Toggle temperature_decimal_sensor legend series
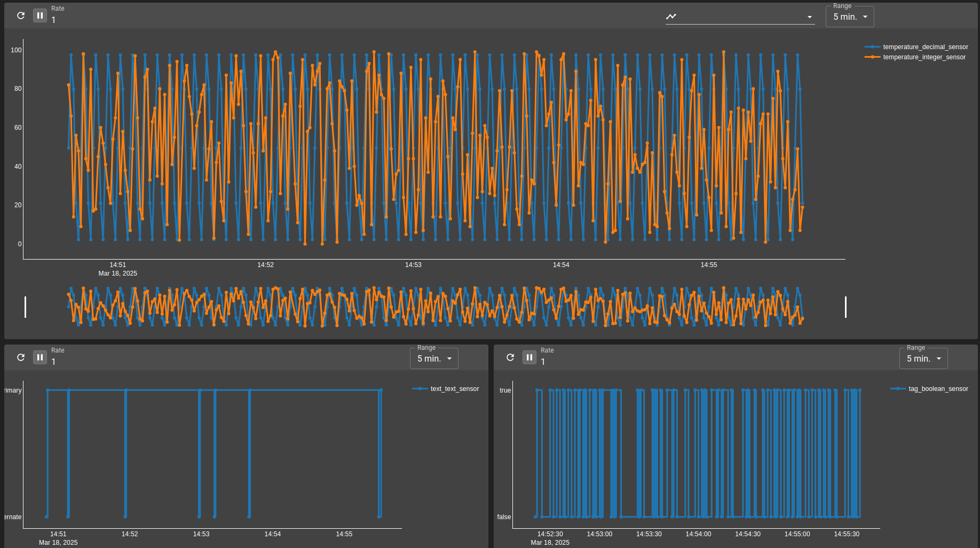The width and height of the screenshot is (980, 548). click(x=916, y=47)
